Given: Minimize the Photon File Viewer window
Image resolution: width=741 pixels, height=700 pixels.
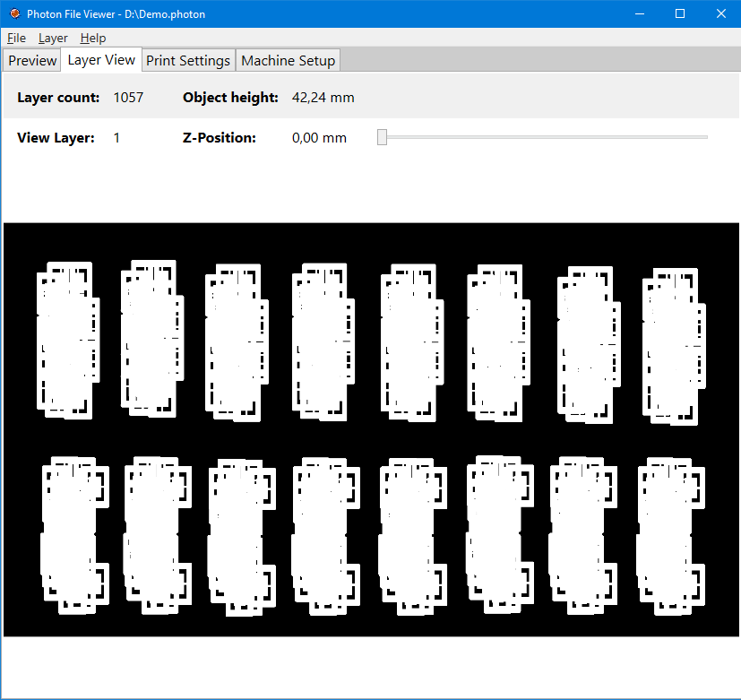Looking at the screenshot, I should [640, 13].
